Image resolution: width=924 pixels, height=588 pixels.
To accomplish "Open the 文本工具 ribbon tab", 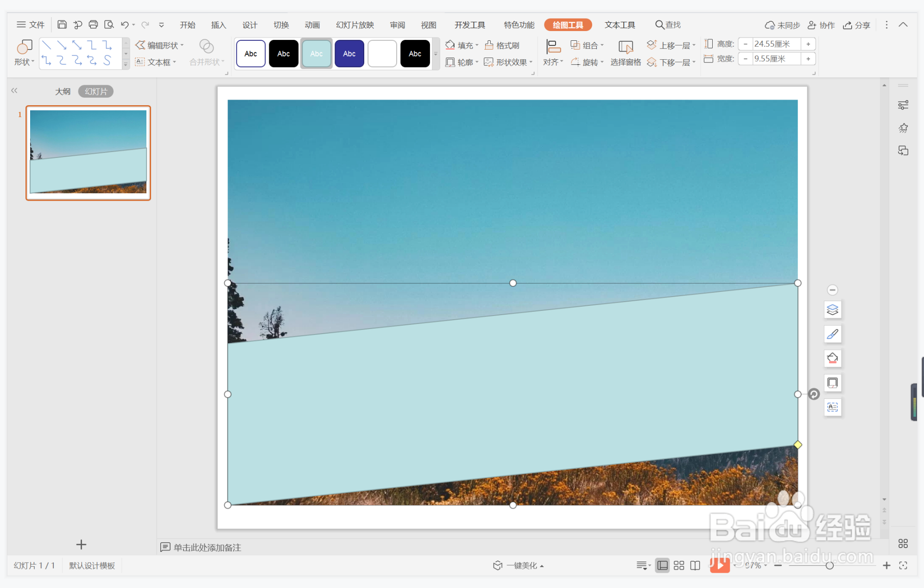I will pyautogui.click(x=620, y=25).
